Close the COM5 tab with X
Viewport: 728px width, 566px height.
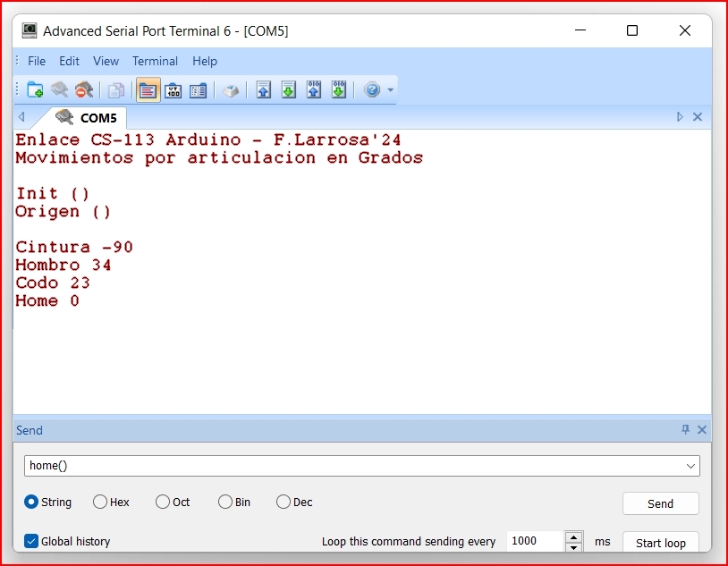tap(698, 117)
